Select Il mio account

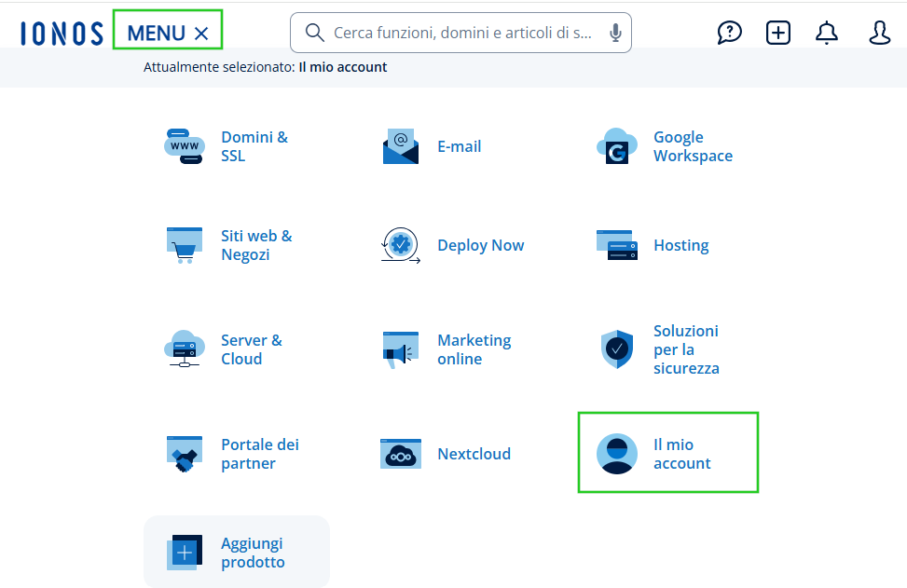point(682,454)
